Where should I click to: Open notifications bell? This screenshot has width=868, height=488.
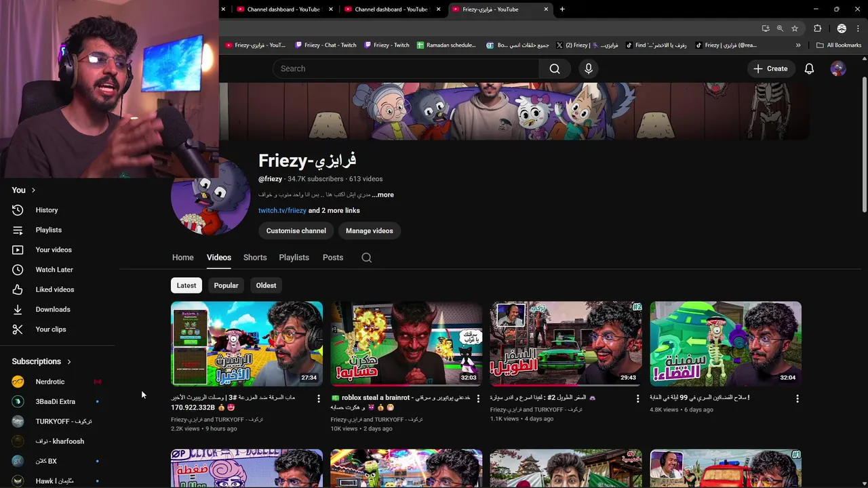coord(809,68)
